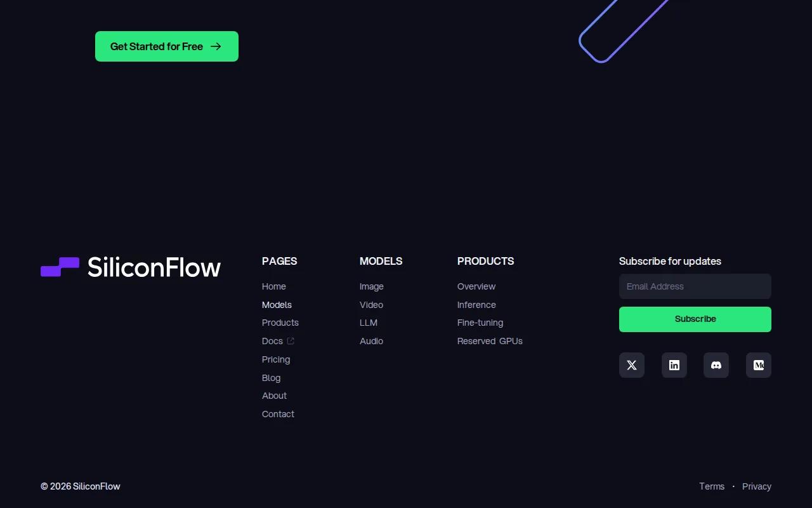Focus the Email Address input field

[695, 286]
